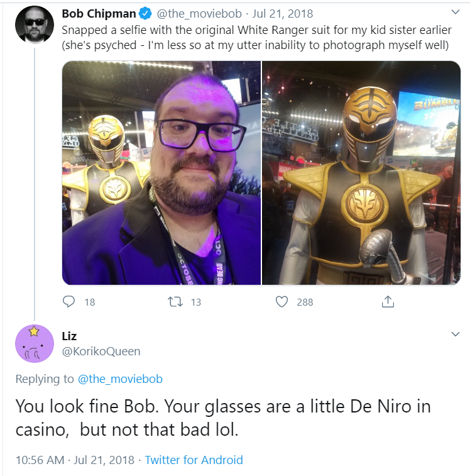Like the tweet with the heart icon

281,302
